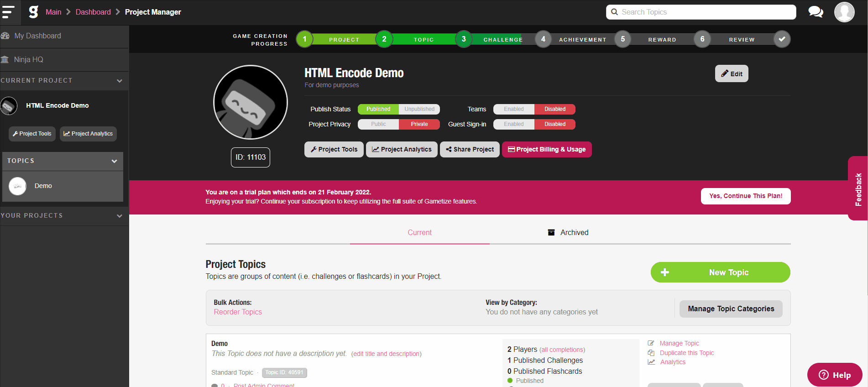Set Guest Sign-in to Enabled
The image size is (868, 387).
pos(514,124)
